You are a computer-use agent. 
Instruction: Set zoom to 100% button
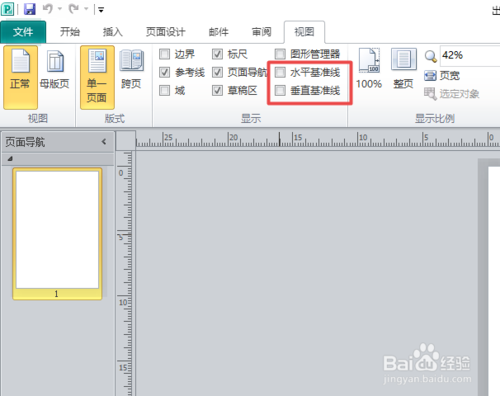coord(369,69)
